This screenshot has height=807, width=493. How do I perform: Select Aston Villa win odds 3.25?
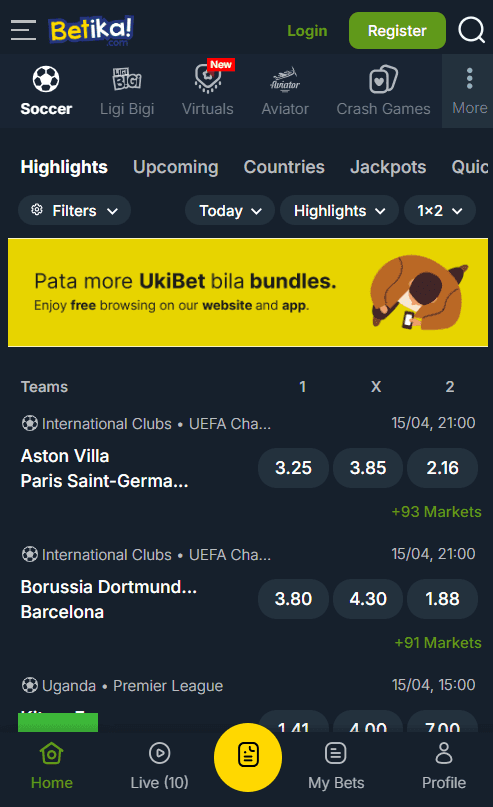(x=293, y=468)
